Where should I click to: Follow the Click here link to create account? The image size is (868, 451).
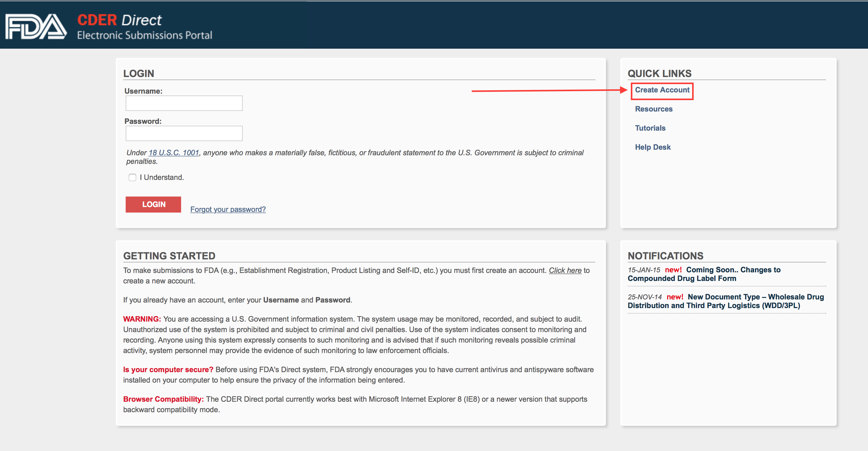pyautogui.click(x=565, y=270)
